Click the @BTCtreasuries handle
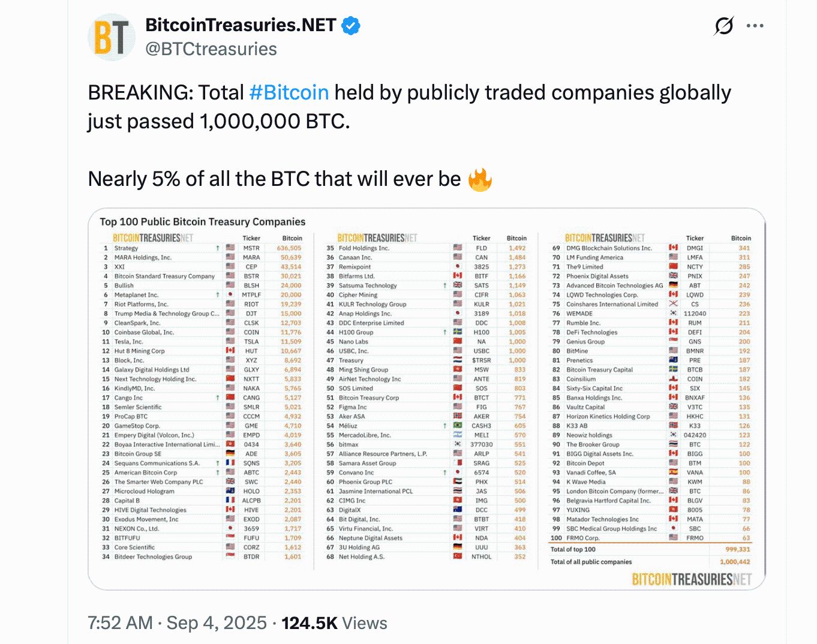 [211, 49]
